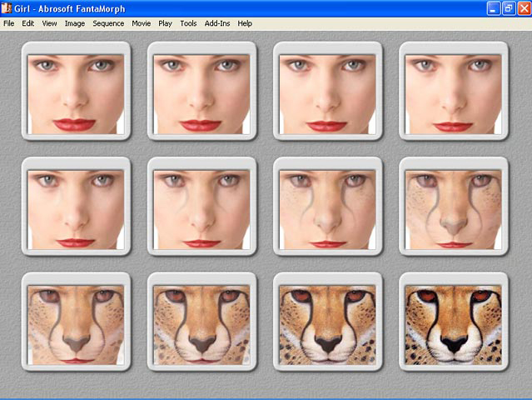Open the Tools menu
This screenshot has height=400, width=532.
188,23
